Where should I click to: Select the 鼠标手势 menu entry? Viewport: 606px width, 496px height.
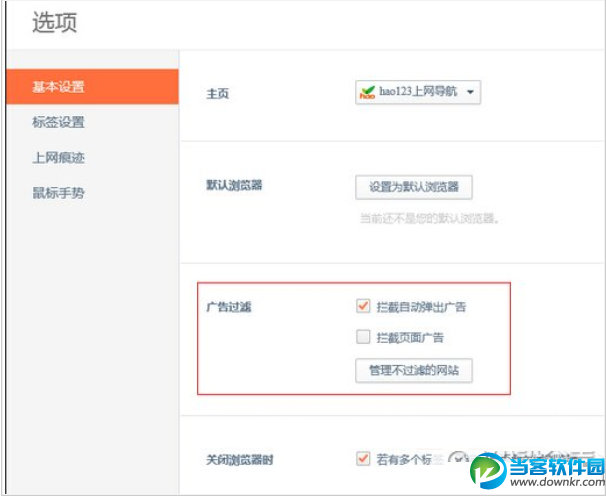point(58,193)
